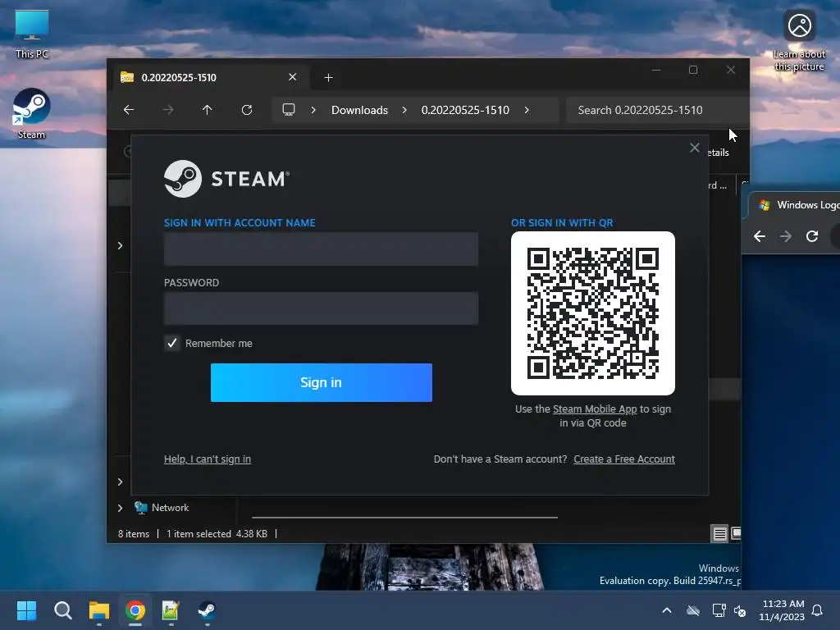Expand chevron after Downloads breadcrumb
Viewport: 840px width, 630px height.
404,110
